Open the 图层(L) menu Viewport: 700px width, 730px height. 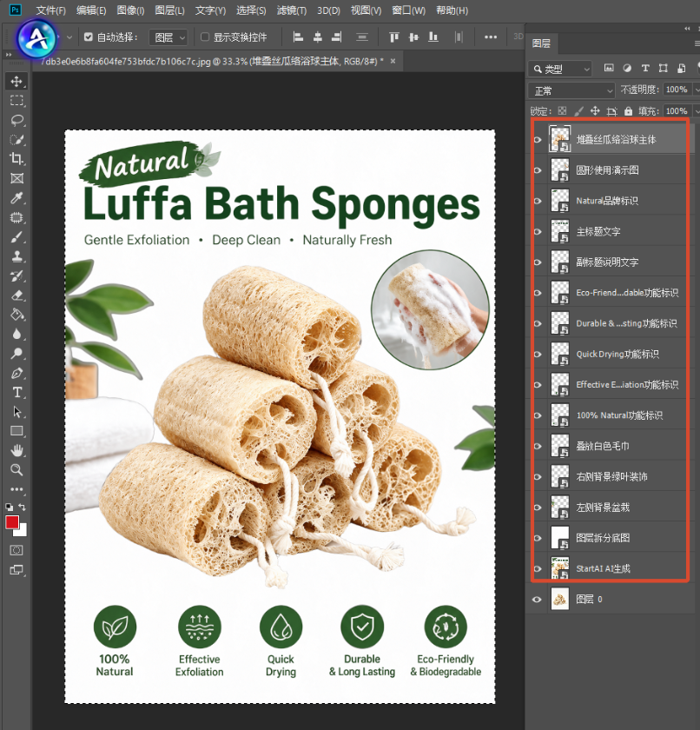coord(169,10)
